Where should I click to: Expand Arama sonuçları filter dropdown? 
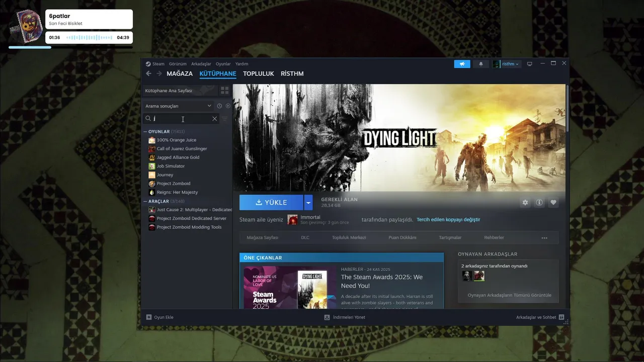[x=178, y=106]
